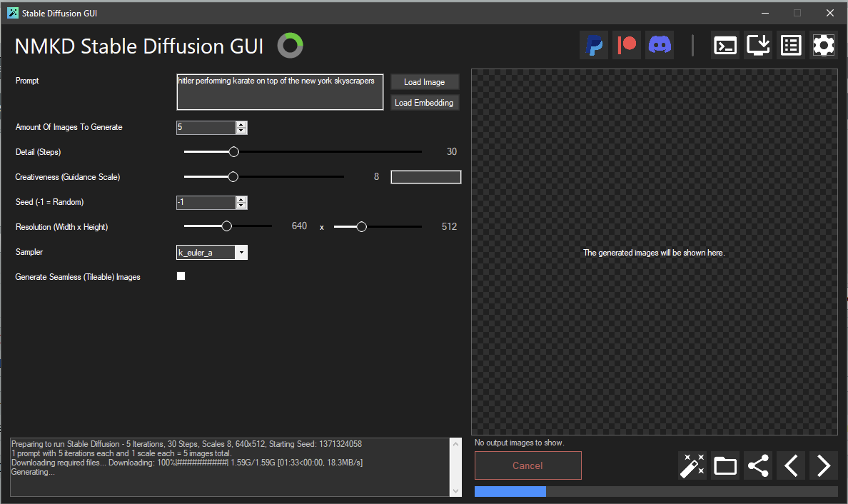Click the empty box next to Guidance Scale
The height and width of the screenshot is (504, 848).
[x=426, y=177]
